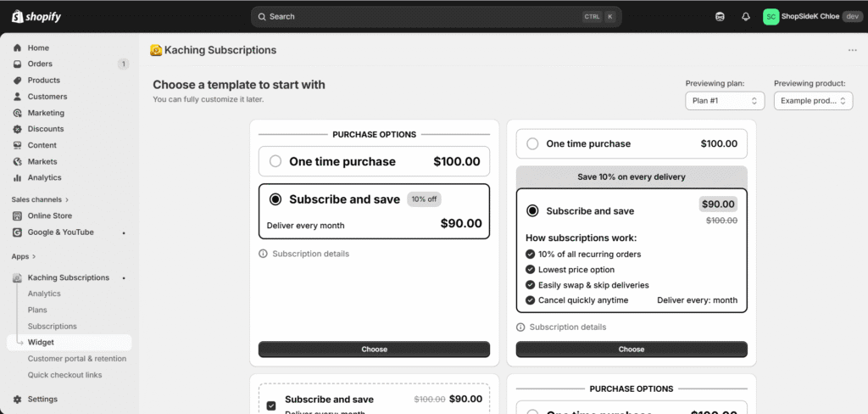Select Subscribe and save radio with 10% off
Image resolution: width=868 pixels, height=414 pixels.
click(275, 199)
